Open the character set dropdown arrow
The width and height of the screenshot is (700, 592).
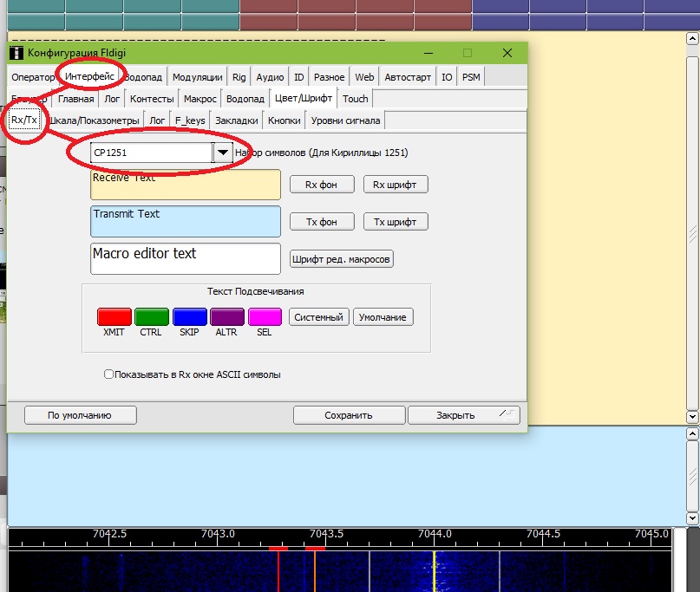pyautogui.click(x=223, y=153)
